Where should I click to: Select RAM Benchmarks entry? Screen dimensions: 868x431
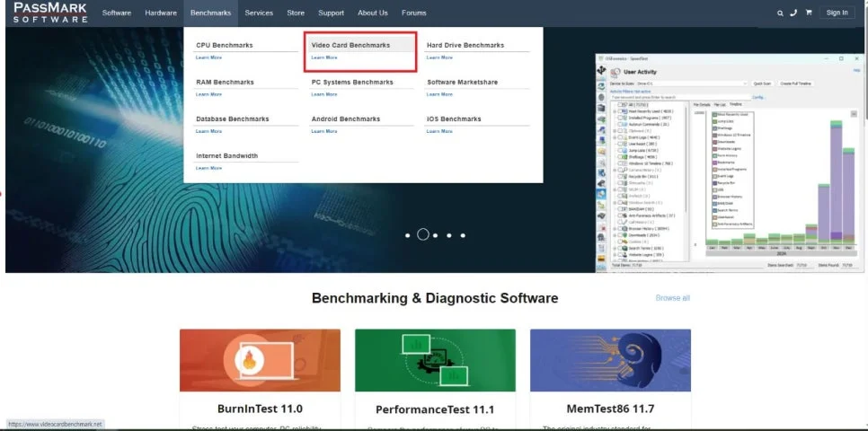[x=225, y=82]
